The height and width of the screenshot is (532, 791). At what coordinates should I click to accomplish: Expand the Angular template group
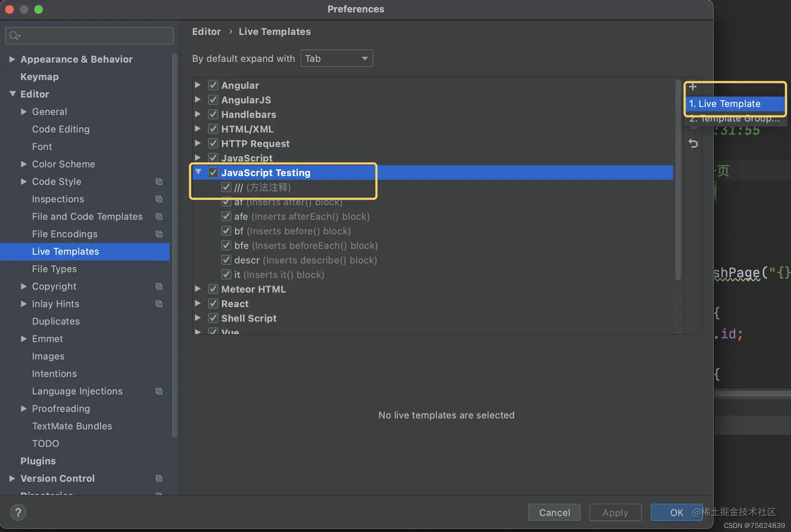[198, 85]
